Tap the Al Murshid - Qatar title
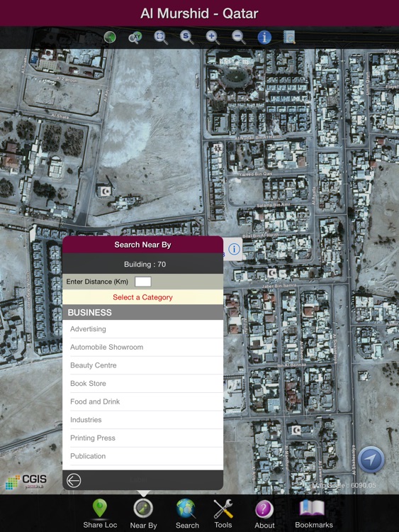The height and width of the screenshot is (532, 399). point(199,13)
